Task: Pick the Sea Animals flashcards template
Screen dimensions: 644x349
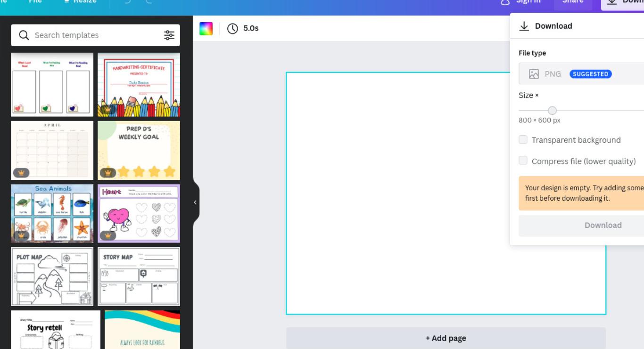Action: 52,213
